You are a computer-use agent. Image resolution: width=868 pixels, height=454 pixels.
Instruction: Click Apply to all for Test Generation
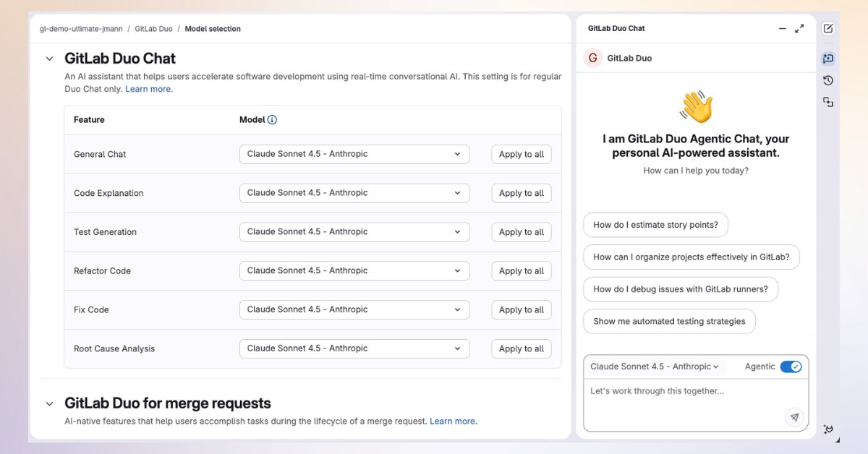(522, 232)
